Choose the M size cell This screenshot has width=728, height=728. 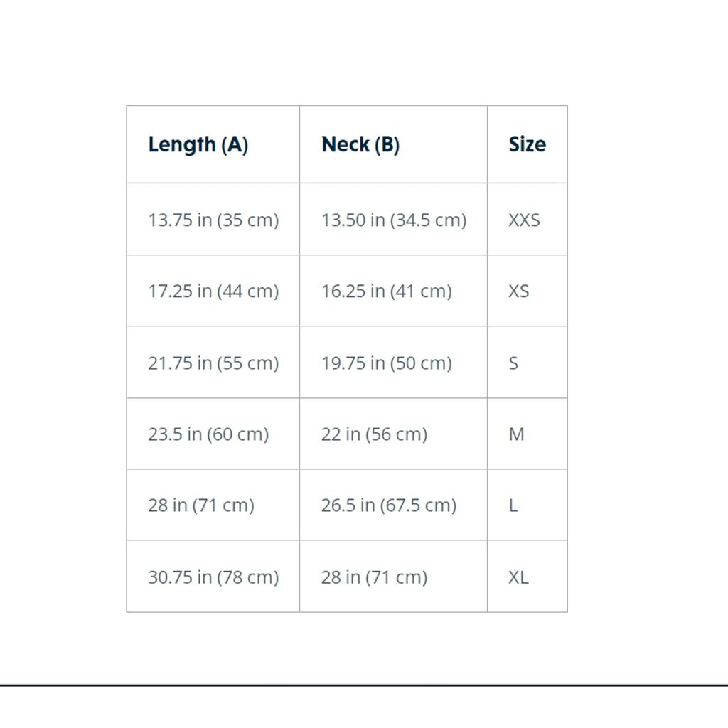[516, 434]
